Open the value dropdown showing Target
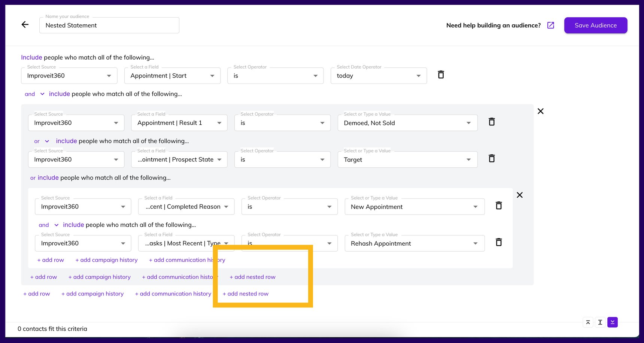 coord(407,160)
